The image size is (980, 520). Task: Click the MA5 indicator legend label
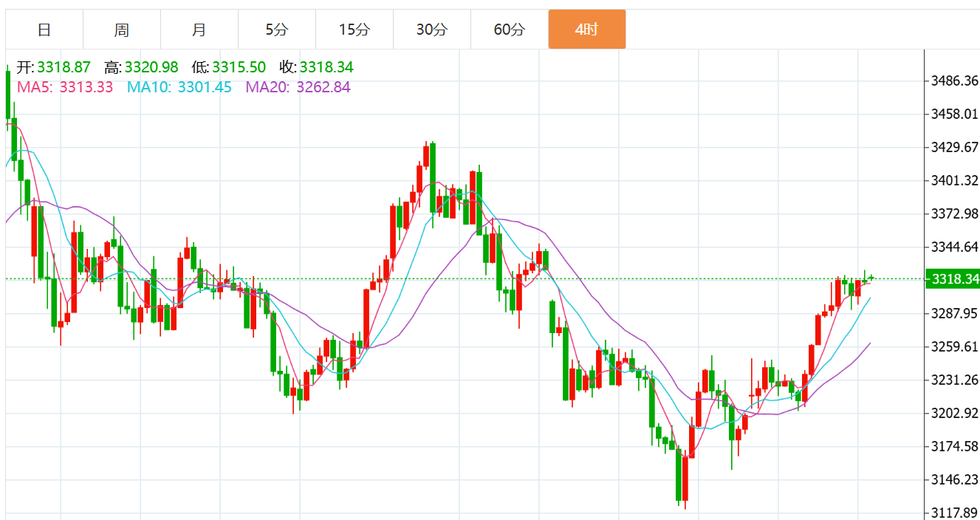pyautogui.click(x=65, y=87)
